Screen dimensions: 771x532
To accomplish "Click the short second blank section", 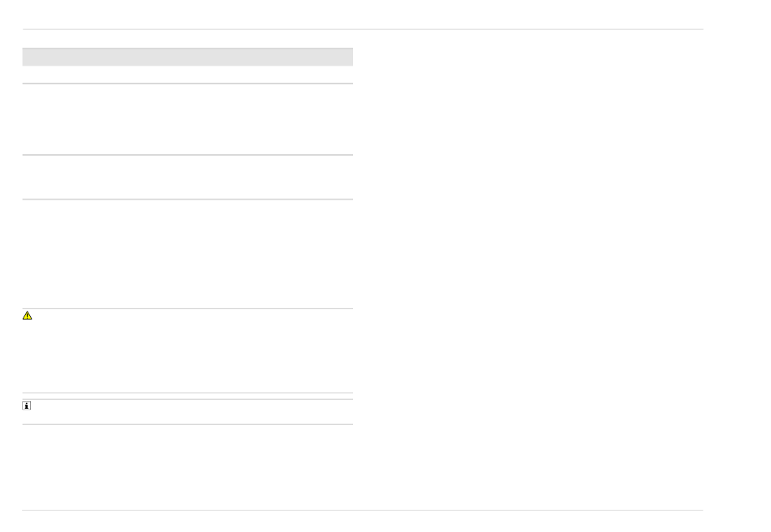I will [187, 177].
